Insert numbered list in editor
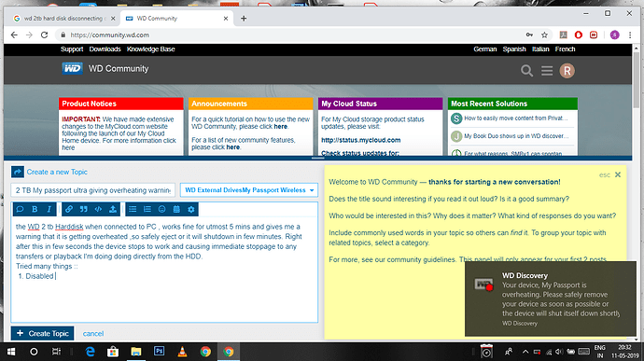The height and width of the screenshot is (361, 644). click(147, 210)
